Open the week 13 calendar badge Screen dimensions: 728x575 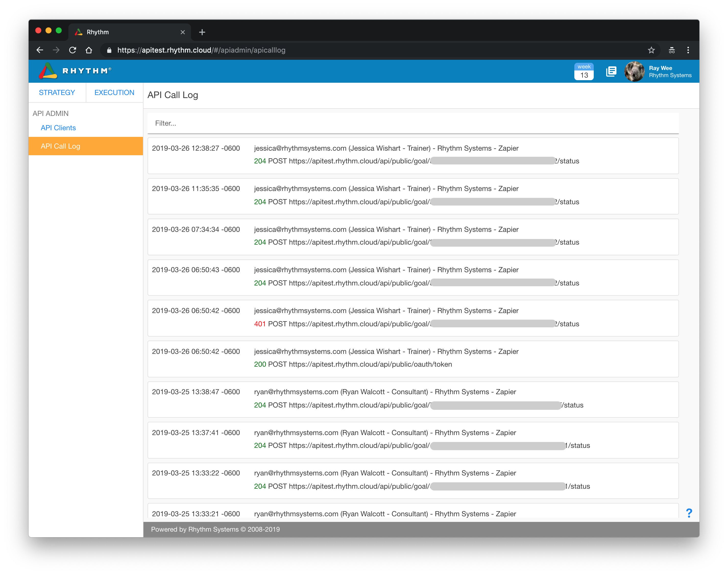[584, 71]
